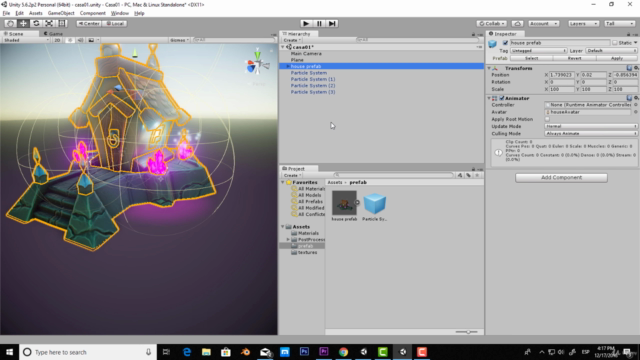This screenshot has height=360, width=640.
Task: Open Animator component settings gear
Action: 636,98
